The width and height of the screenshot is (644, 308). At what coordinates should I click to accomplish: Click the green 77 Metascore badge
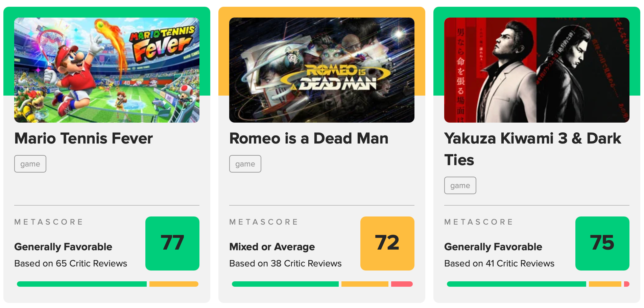pos(172,243)
